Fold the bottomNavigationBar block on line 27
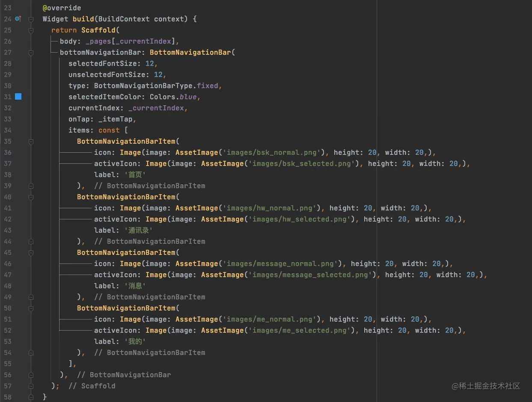Screen dimensions: 532x402 pos(31,53)
